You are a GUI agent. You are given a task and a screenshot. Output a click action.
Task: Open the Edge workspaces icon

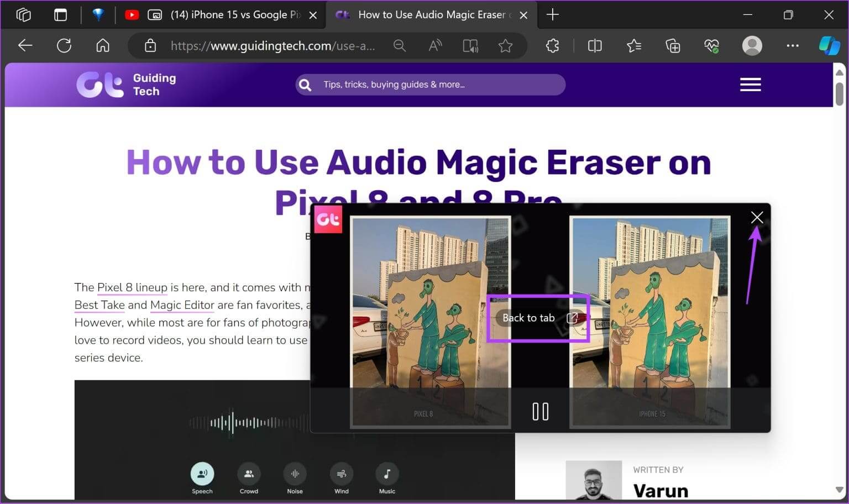point(23,15)
